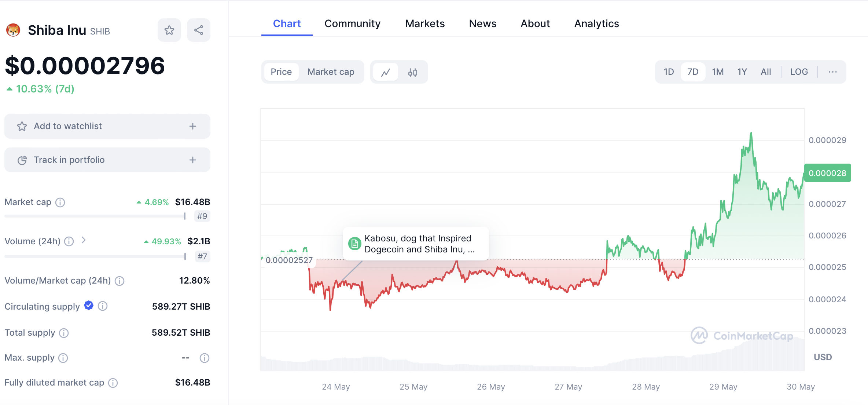Toggle chart to Market cap view

click(x=331, y=72)
